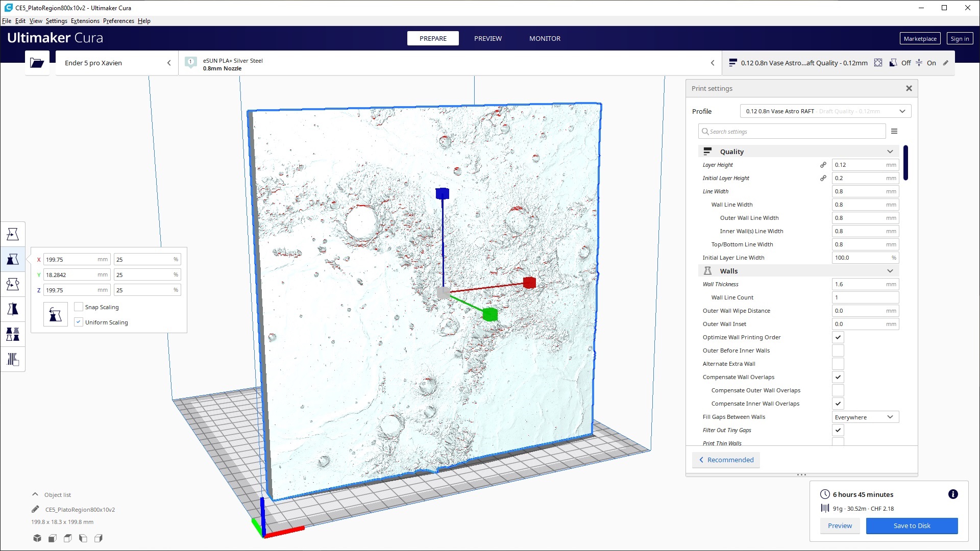The image size is (980, 551).
Task: Toggle Compensate Wall Overlaps checkbox
Action: tap(838, 377)
